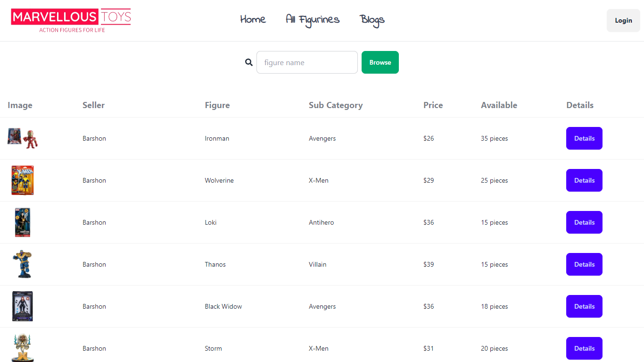644x362 pixels.
Task: View Details for Ironman
Action: [584, 138]
